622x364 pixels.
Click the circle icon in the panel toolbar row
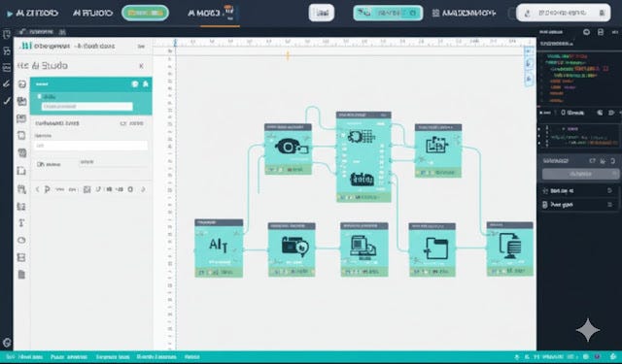[x=130, y=189]
